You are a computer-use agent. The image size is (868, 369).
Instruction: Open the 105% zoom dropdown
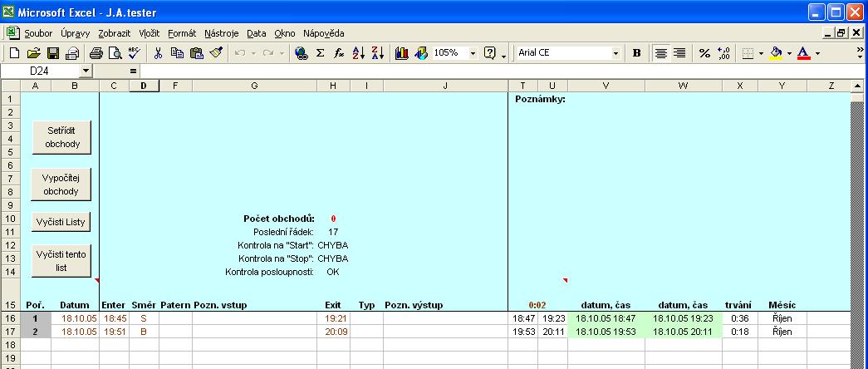[473, 53]
